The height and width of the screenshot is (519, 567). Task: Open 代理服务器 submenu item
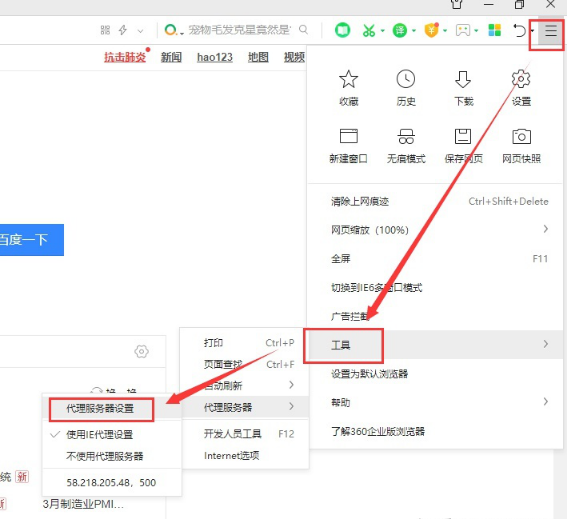[245, 407]
